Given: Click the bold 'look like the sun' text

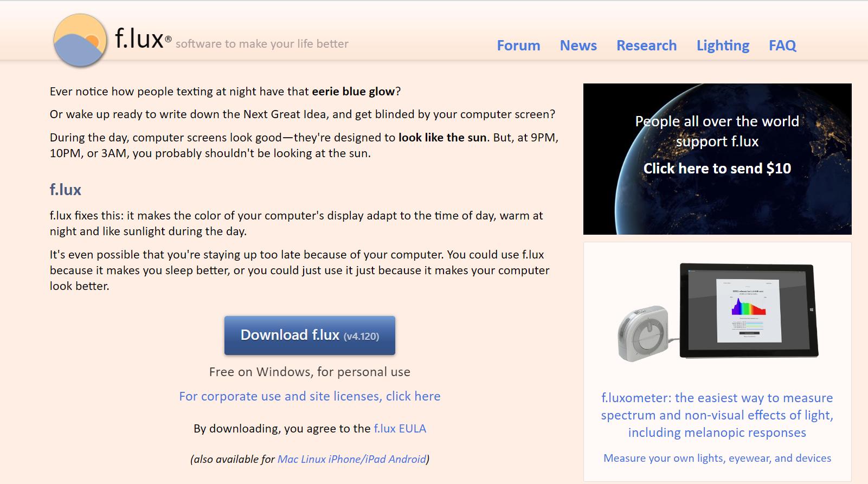Looking at the screenshot, I should click(442, 138).
